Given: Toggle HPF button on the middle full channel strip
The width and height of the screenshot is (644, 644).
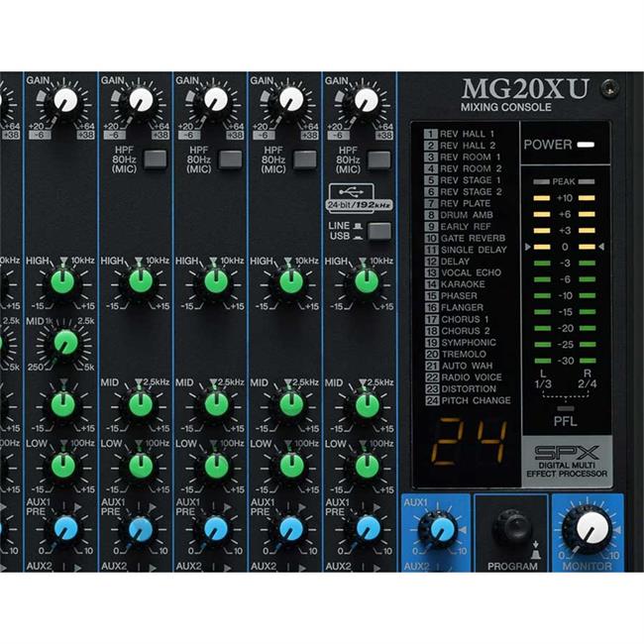Looking at the screenshot, I should 230,160.
